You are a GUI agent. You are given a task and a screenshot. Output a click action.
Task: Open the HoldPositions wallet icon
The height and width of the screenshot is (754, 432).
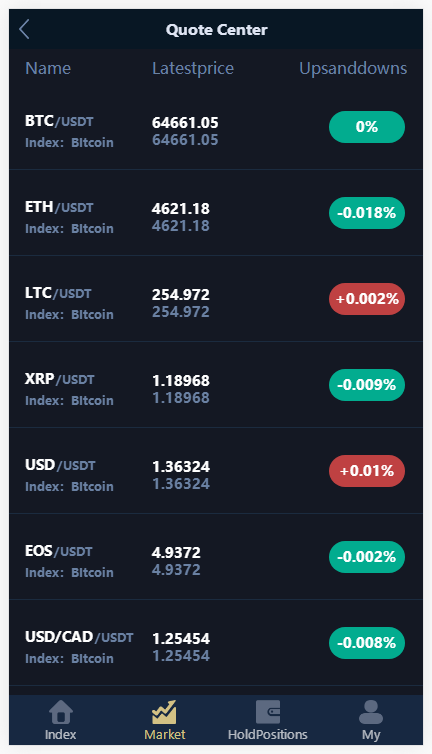(267, 712)
